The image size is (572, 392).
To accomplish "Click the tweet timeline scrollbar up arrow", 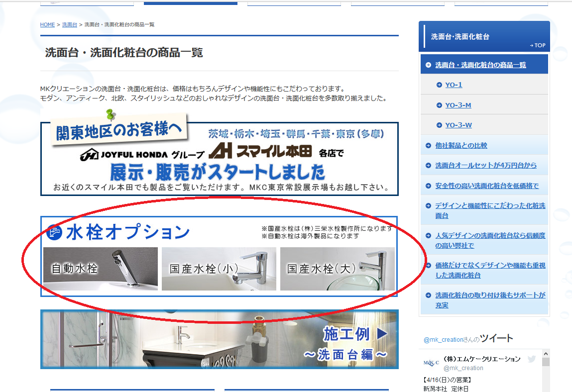I will (546, 354).
